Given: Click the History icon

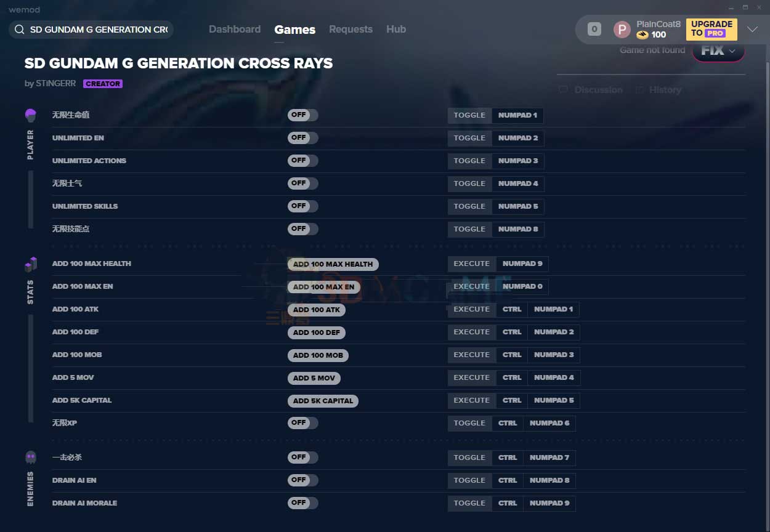Looking at the screenshot, I should [x=640, y=90].
